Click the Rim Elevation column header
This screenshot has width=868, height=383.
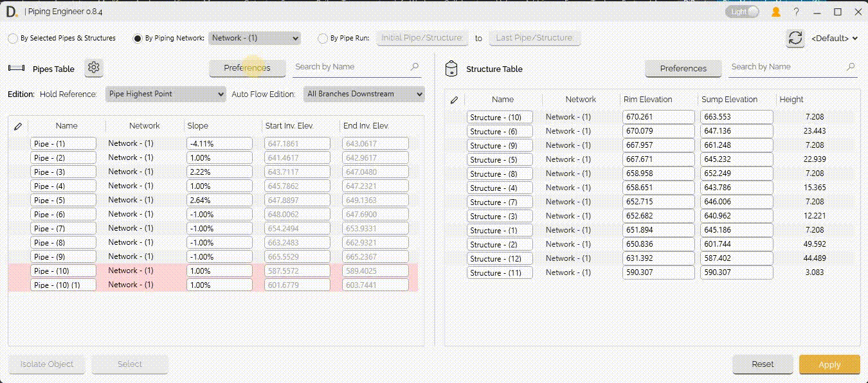click(647, 100)
